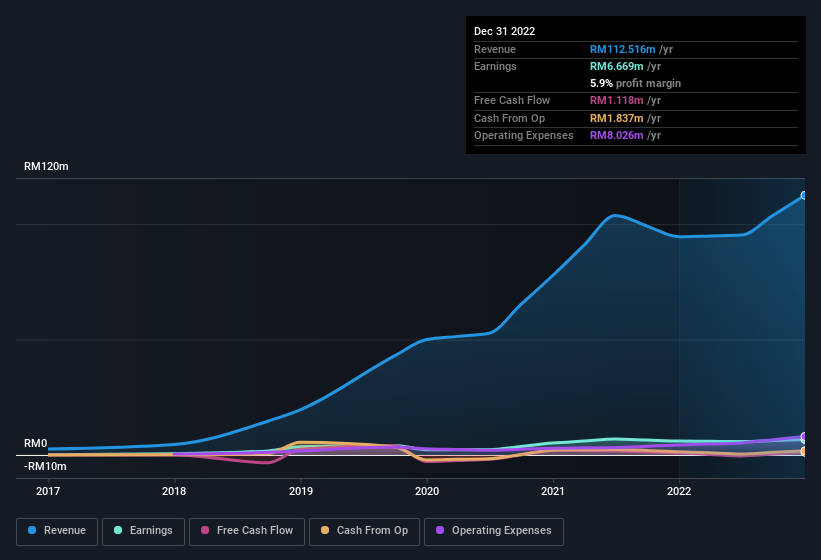This screenshot has height=560, width=821.
Task: Click the RM1.118m free cash flow value
Action: 616,100
